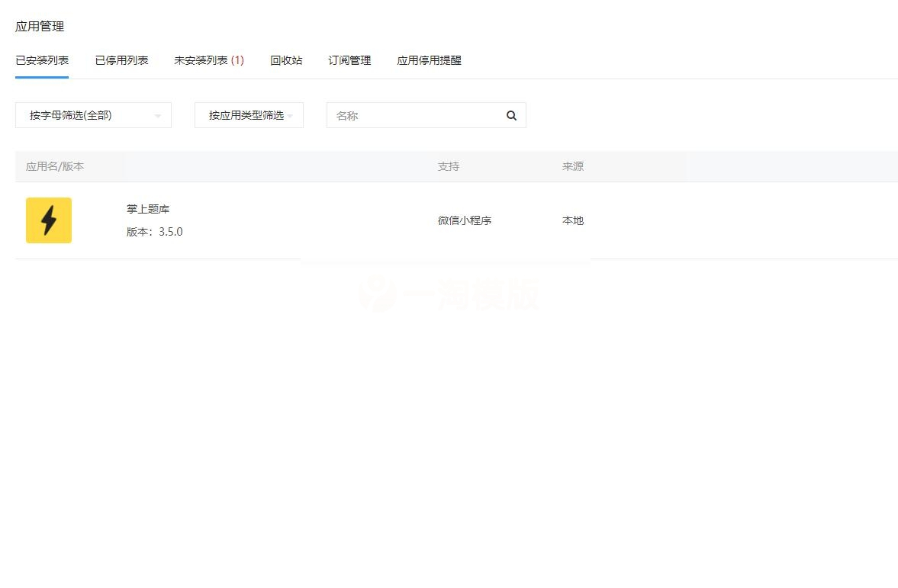The image size is (898, 588).
Task: Click the dropdown arrow on 按应用类型筛选
Action: 291,115
